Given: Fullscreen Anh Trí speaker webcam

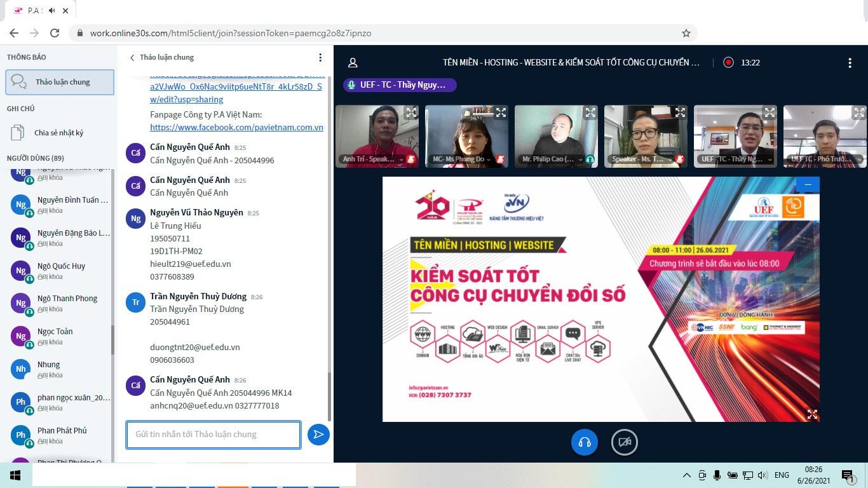Looking at the screenshot, I should click(x=412, y=112).
